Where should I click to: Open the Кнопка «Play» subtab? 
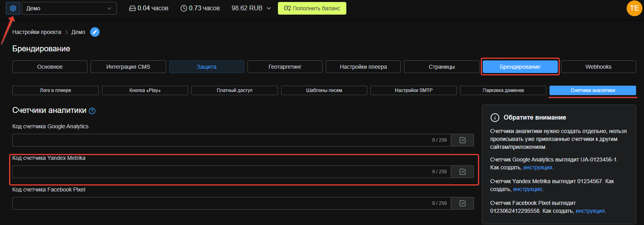point(145,90)
